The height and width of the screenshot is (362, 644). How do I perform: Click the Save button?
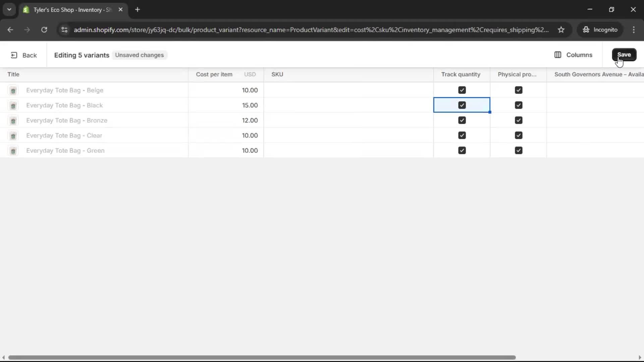624,55
